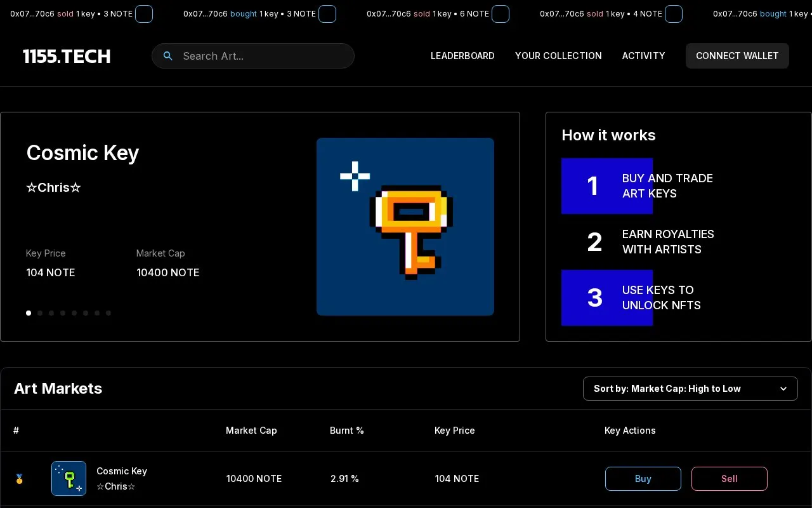Open the Cosmic Key row thumbnail
The width and height of the screenshot is (812, 508).
click(69, 478)
